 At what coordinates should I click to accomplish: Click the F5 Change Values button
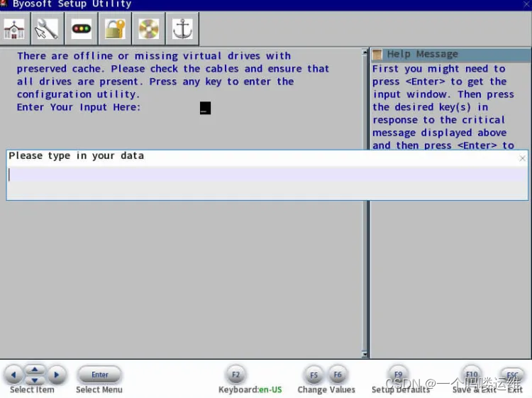314,375
